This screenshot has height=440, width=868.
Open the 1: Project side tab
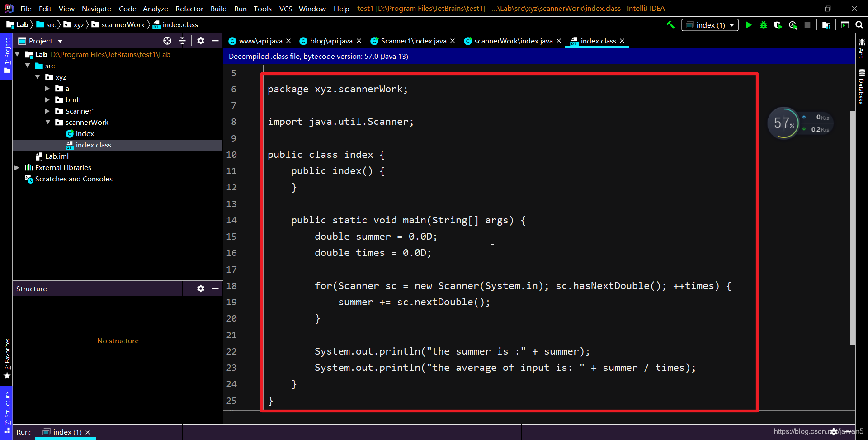7,56
